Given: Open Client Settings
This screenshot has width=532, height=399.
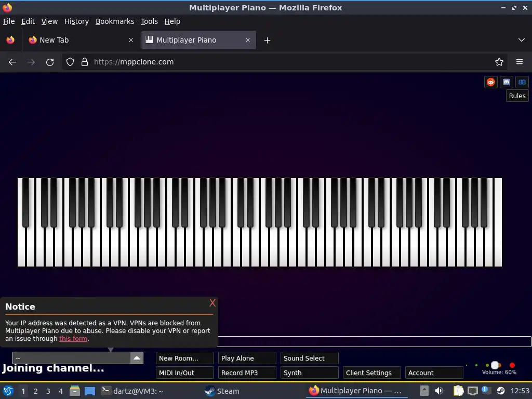Looking at the screenshot, I should 372,373.
